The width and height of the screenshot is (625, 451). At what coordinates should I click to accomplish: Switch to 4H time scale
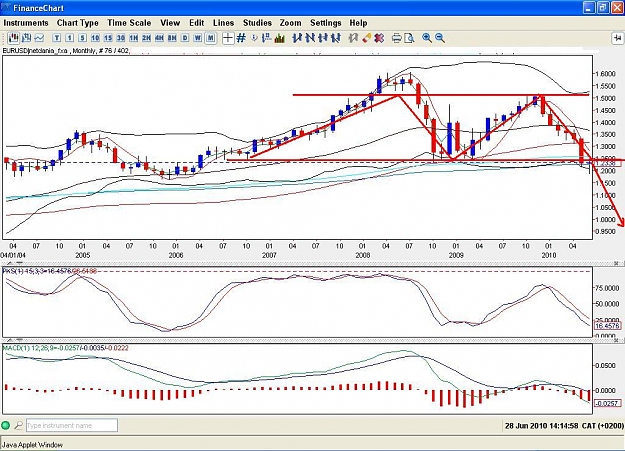[159, 38]
